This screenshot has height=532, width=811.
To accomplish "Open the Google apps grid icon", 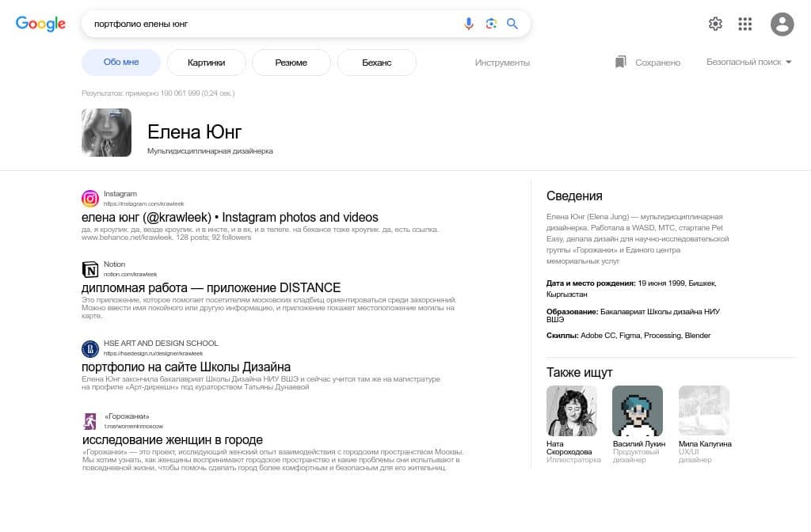I will (744, 24).
